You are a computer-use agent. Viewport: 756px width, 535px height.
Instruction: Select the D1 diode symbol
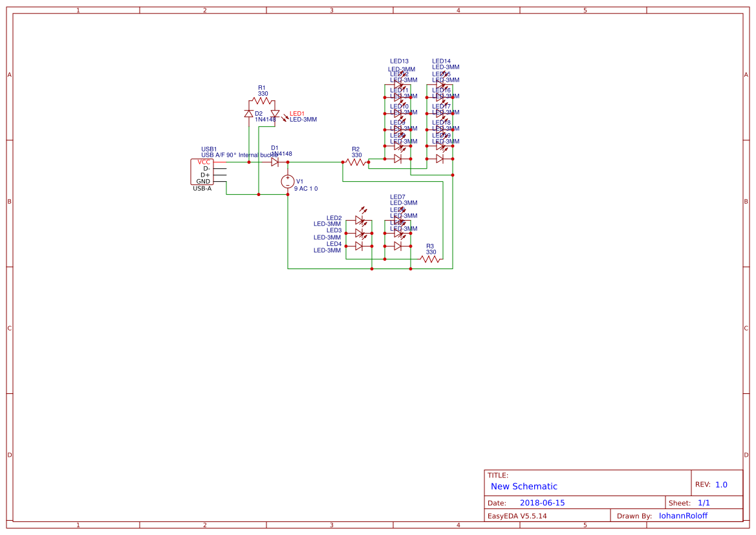point(275,162)
